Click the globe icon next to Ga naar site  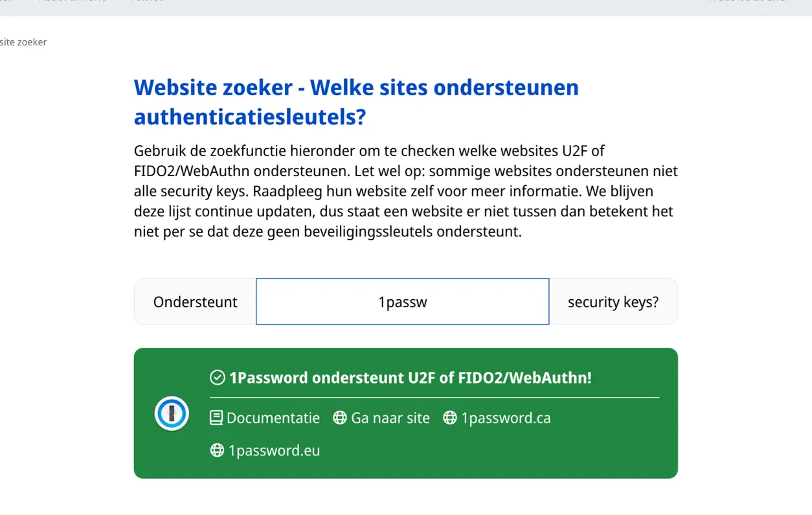point(339,418)
